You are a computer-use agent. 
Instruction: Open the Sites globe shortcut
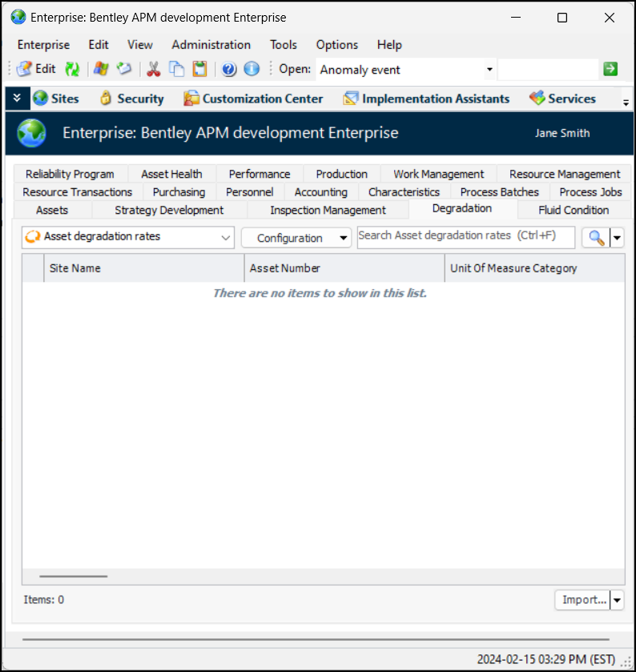[x=56, y=99]
